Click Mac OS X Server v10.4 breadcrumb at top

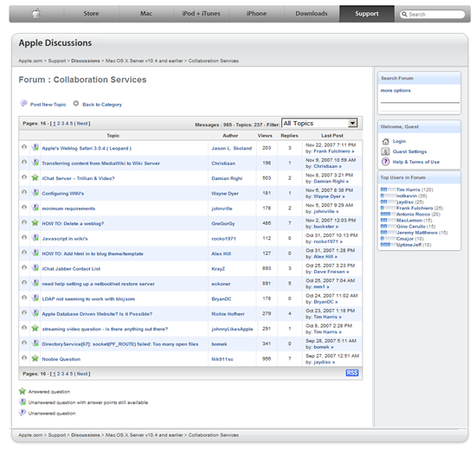click(145, 61)
